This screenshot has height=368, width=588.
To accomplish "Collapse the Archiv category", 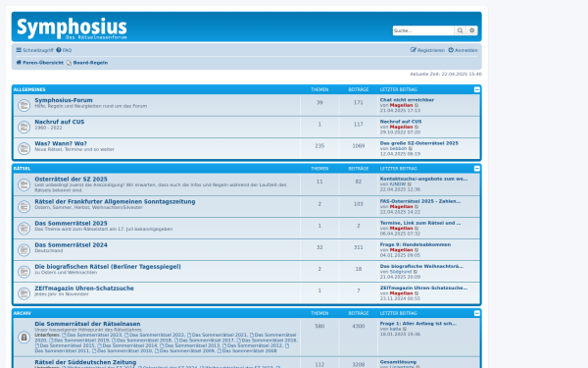I will (476, 313).
